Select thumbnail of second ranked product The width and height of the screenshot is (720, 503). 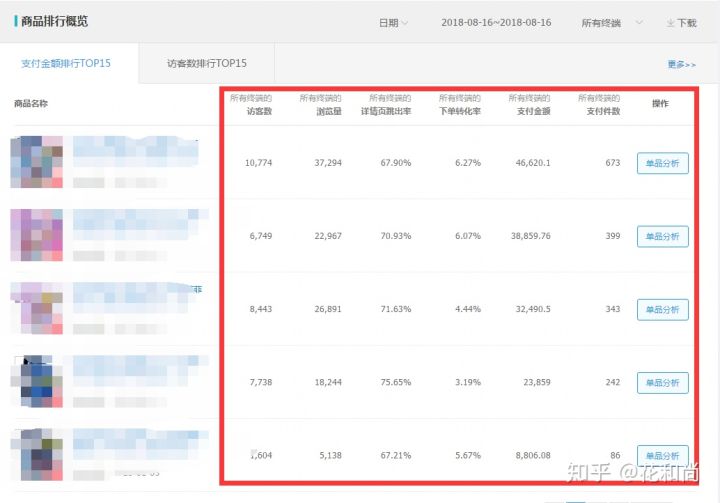37,235
